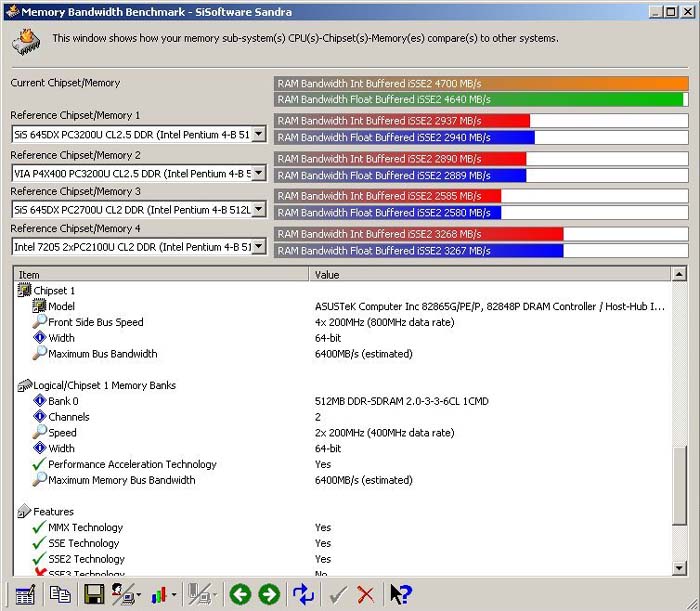This screenshot has height=611, width=700.
Task: Click the orange RAM Bandwidth Int 4700 bar
Action: click(481, 83)
